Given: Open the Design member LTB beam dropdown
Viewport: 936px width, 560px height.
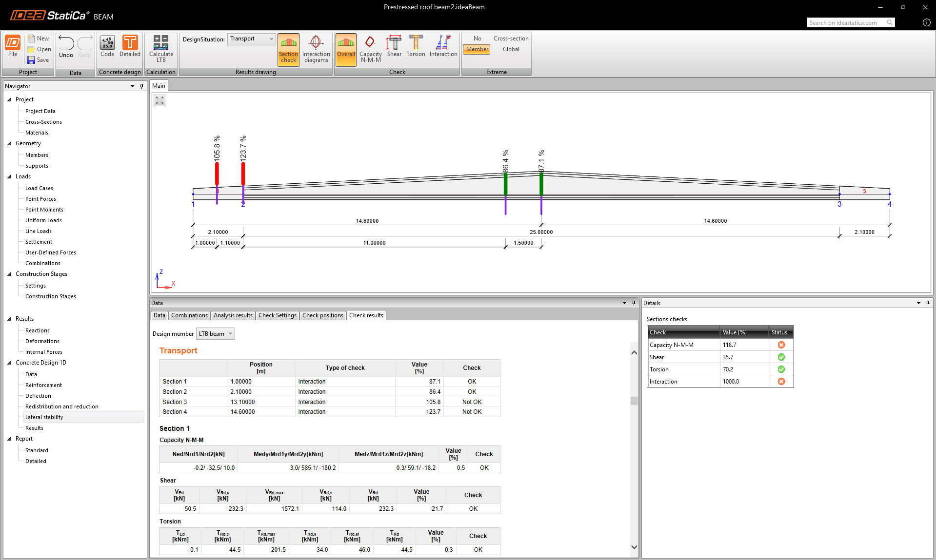Looking at the screenshot, I should [215, 334].
